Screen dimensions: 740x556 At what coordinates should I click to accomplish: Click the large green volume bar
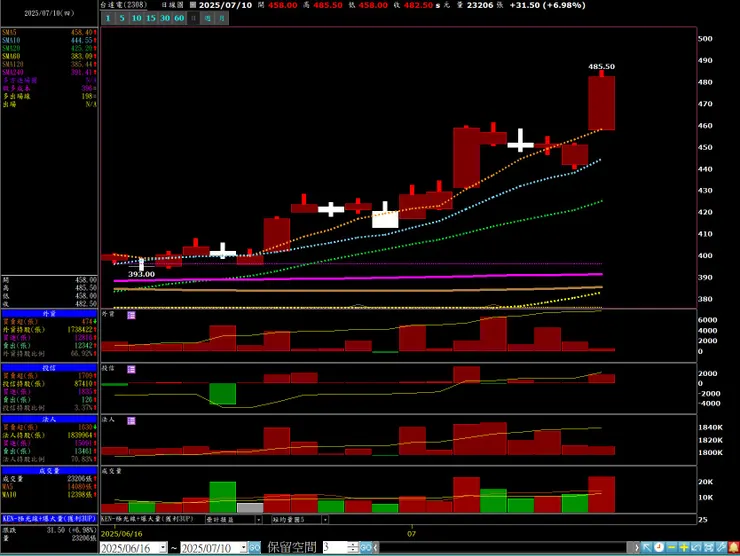pyautogui.click(x=223, y=497)
